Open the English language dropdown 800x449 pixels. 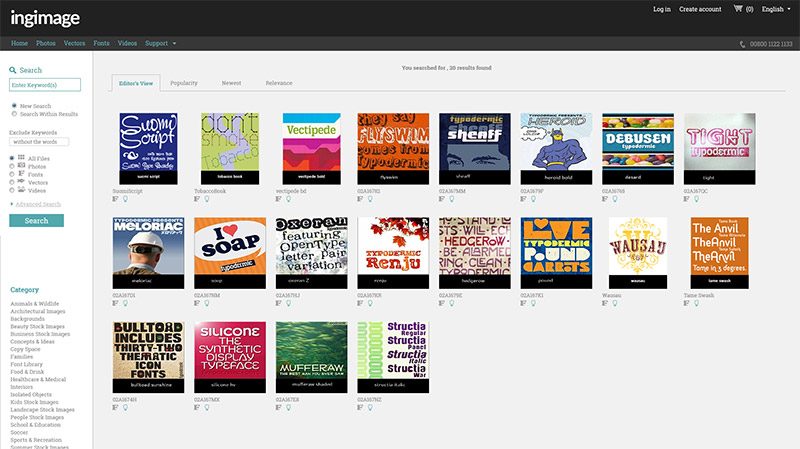click(x=776, y=9)
